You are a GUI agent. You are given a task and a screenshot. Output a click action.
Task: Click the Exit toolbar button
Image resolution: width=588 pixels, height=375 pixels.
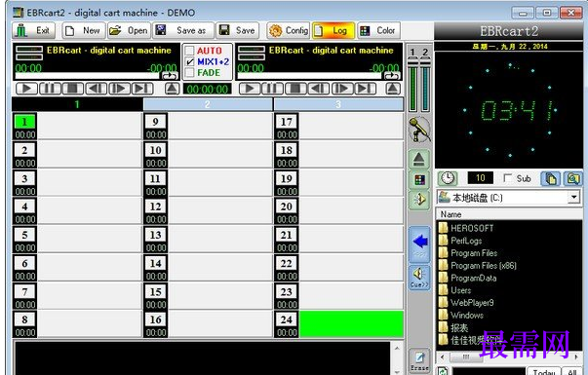(x=34, y=30)
